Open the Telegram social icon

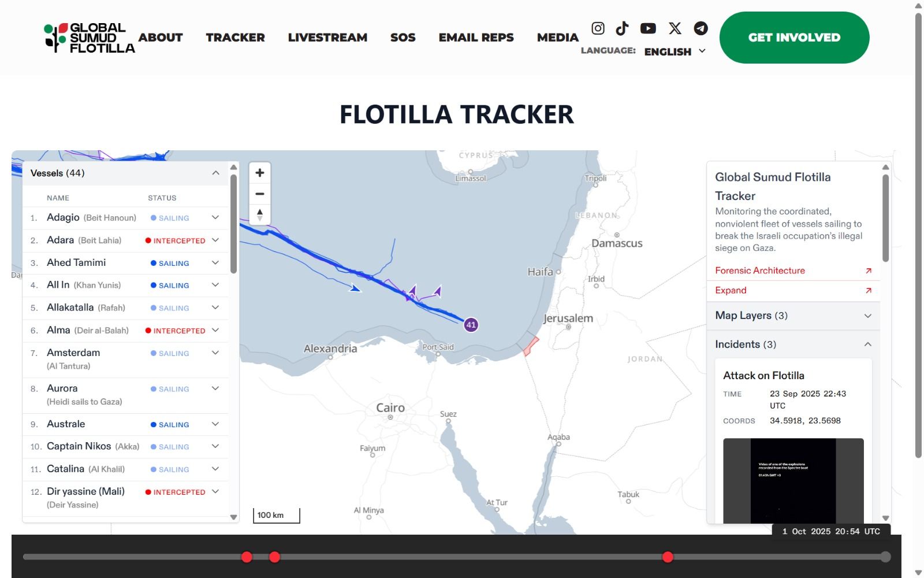701,28
